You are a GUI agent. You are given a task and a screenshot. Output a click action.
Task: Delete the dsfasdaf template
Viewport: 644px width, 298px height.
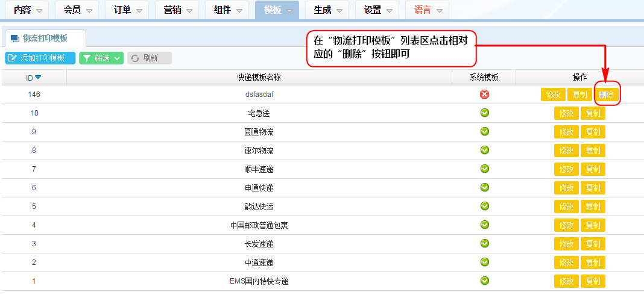coord(606,95)
